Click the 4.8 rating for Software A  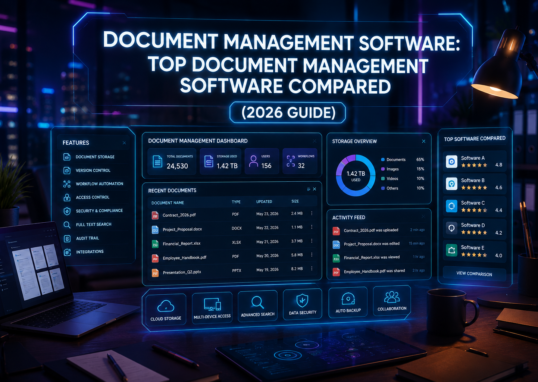point(499,165)
